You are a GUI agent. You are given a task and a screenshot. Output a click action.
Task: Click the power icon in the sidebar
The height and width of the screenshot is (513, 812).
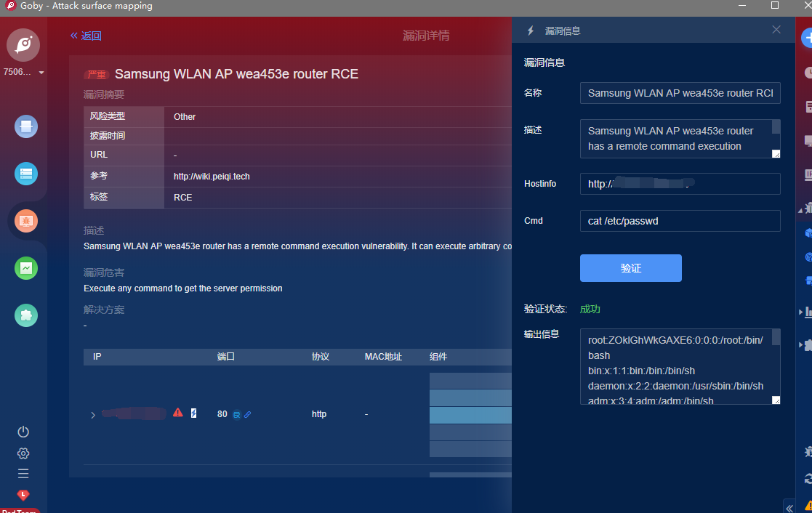(23, 432)
